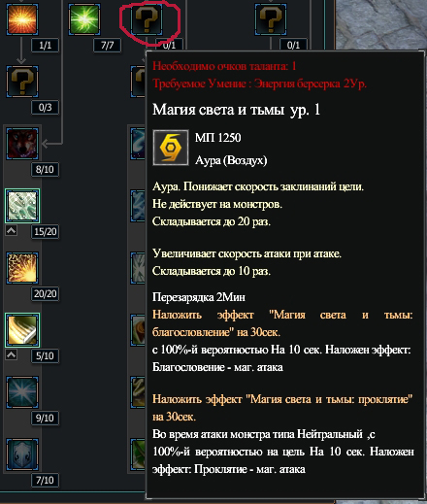
Task: Click the yellow aura icon in tooltip
Action: [171, 148]
